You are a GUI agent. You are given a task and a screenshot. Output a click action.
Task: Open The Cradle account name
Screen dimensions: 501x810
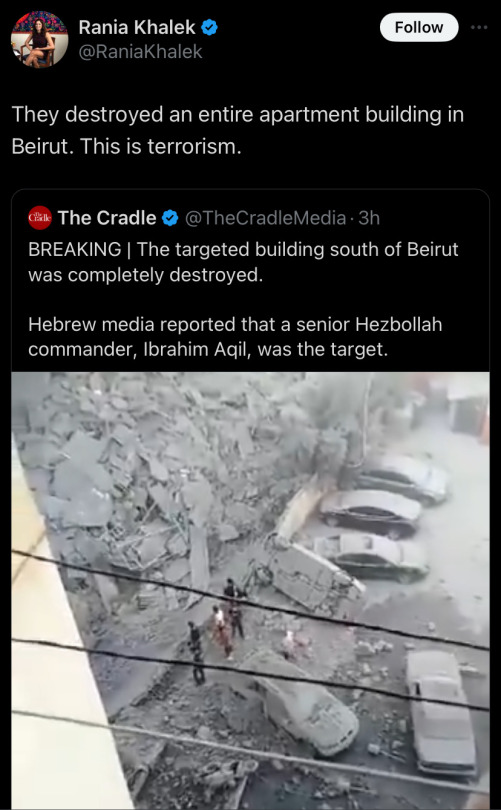107,218
